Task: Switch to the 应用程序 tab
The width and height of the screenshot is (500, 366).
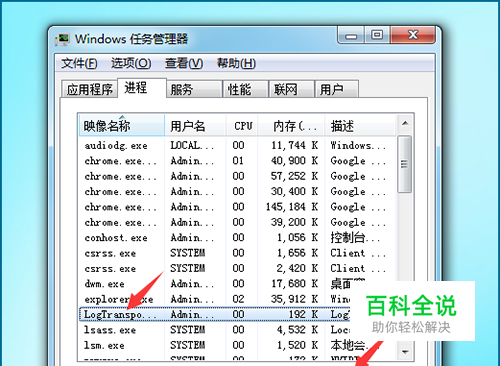Action: [x=89, y=89]
